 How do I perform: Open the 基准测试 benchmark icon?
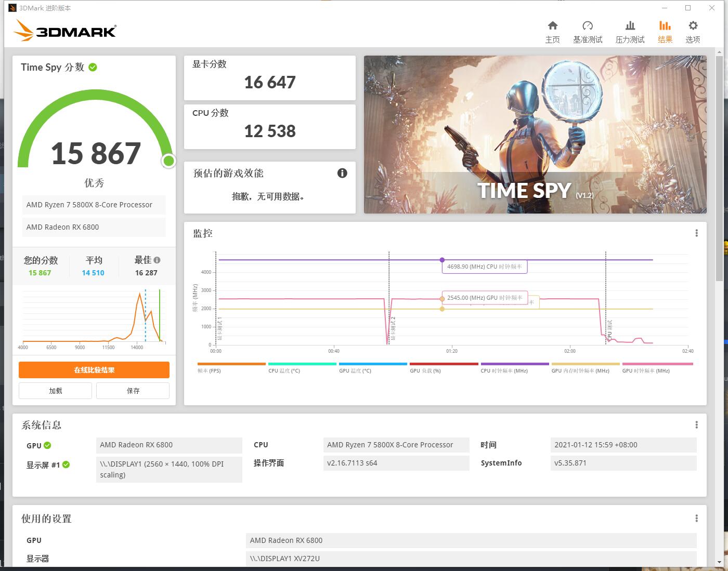click(x=588, y=30)
